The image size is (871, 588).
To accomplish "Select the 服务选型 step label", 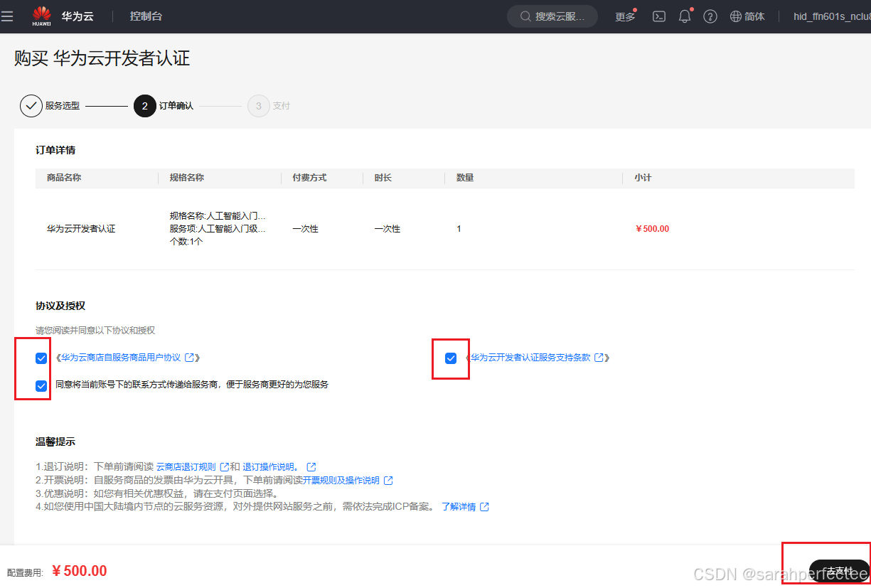I will point(63,106).
